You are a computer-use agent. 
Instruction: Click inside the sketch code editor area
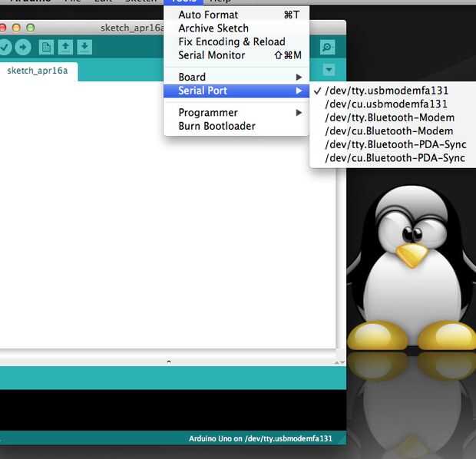tap(167, 215)
